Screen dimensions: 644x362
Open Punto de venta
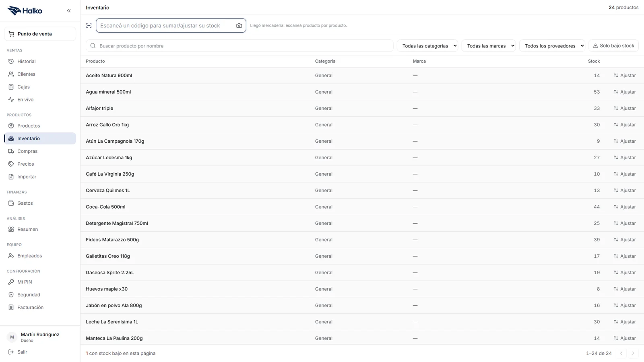[40, 34]
